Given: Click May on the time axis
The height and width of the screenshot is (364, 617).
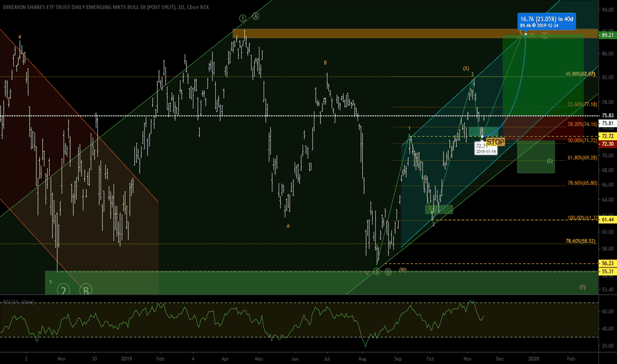Looking at the screenshot, I should [x=259, y=359].
